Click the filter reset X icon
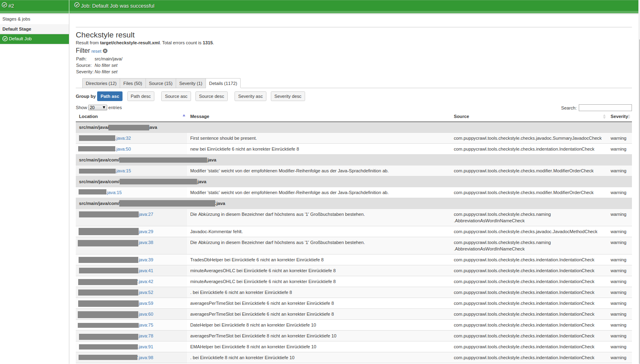The image size is (640, 364). point(105,51)
